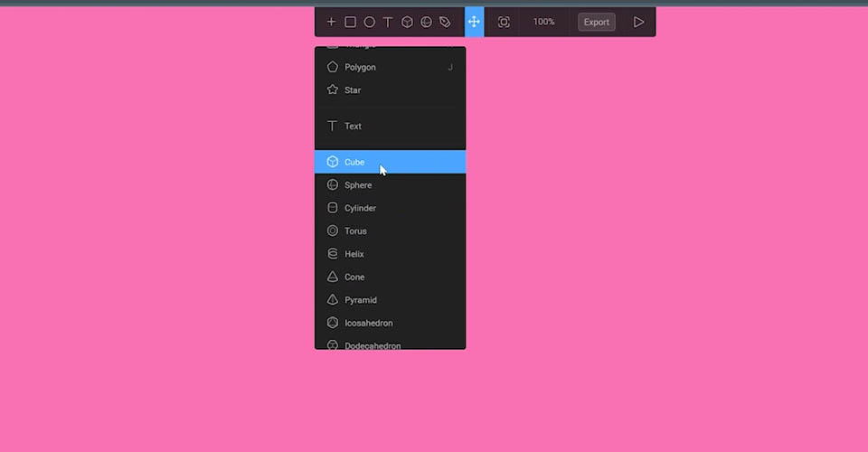868x452 pixels.
Task: Select the rectangle tool icon
Action: click(351, 22)
